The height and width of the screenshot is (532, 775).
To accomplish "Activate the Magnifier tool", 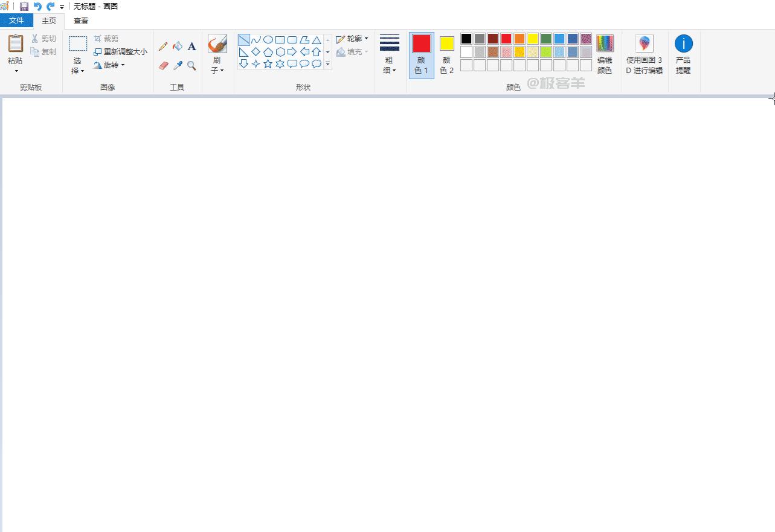I will (x=191, y=65).
